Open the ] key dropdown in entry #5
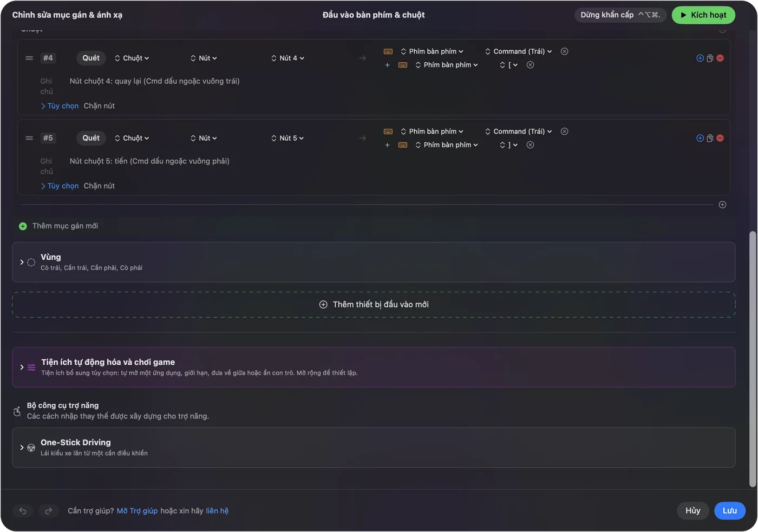Viewport: 758px width, 532px height. [508, 145]
